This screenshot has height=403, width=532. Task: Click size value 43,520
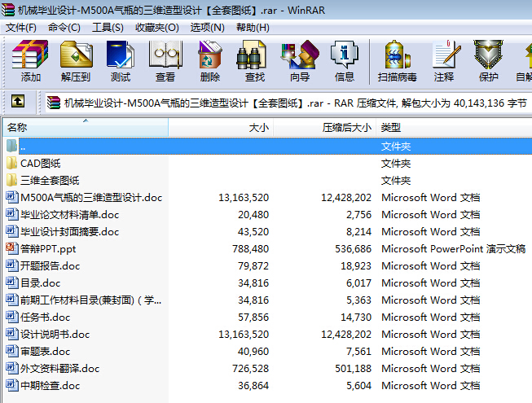click(x=253, y=231)
